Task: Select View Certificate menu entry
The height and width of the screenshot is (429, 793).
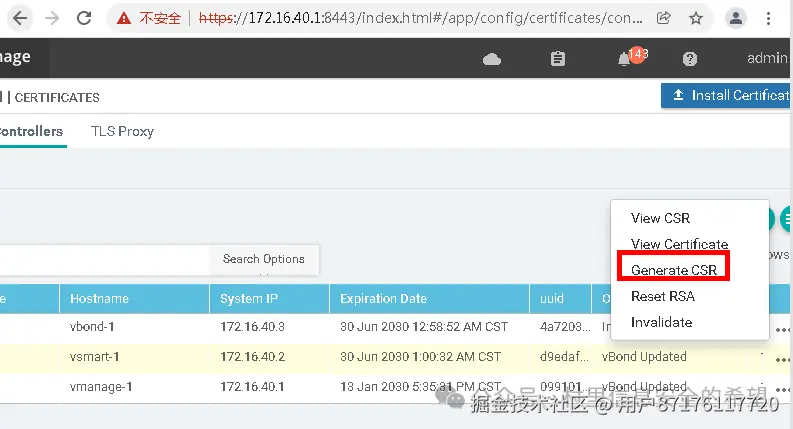Action: [679, 244]
